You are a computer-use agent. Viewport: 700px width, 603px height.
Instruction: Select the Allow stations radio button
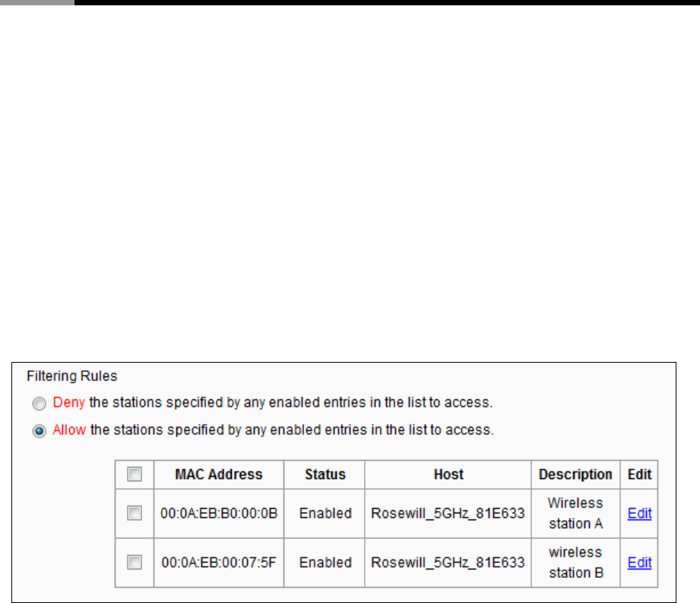pyautogui.click(x=40, y=431)
